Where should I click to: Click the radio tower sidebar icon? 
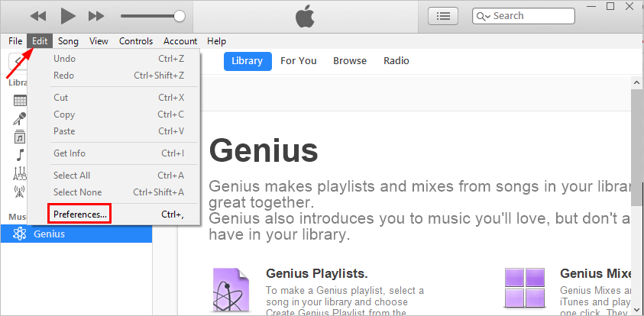click(x=19, y=192)
